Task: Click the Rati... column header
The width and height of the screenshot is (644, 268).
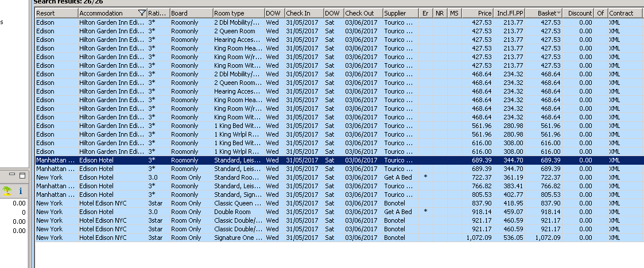Action: pos(158,13)
